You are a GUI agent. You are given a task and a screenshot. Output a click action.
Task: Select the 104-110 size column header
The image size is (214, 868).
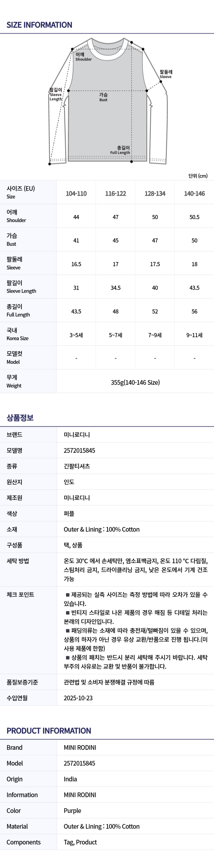point(76,193)
